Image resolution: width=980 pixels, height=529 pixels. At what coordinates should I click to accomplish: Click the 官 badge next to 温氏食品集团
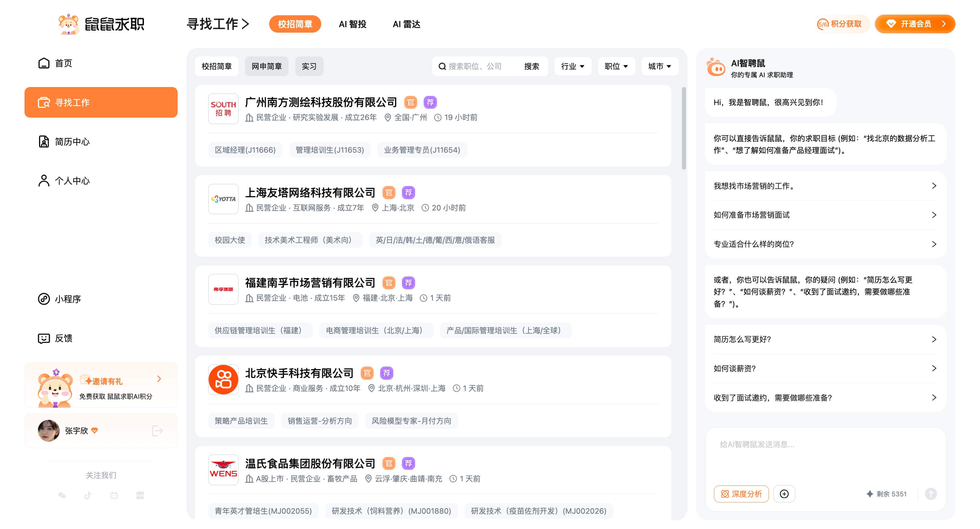tap(389, 463)
